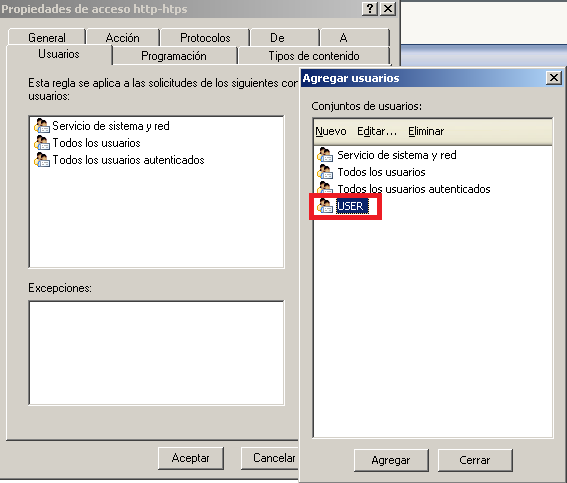Click inside the Excepciones list box
567x483 pixels.
[x=156, y=353]
